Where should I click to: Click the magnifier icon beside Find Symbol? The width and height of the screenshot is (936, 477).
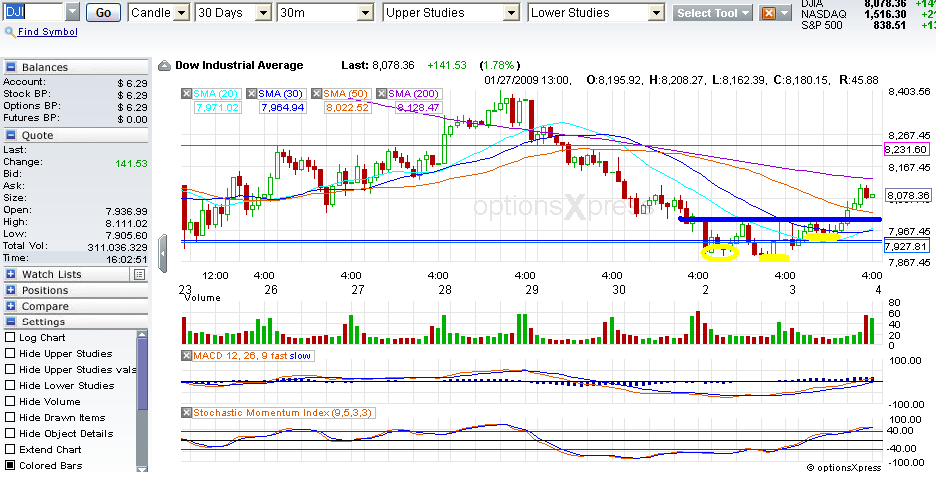tap(10, 32)
